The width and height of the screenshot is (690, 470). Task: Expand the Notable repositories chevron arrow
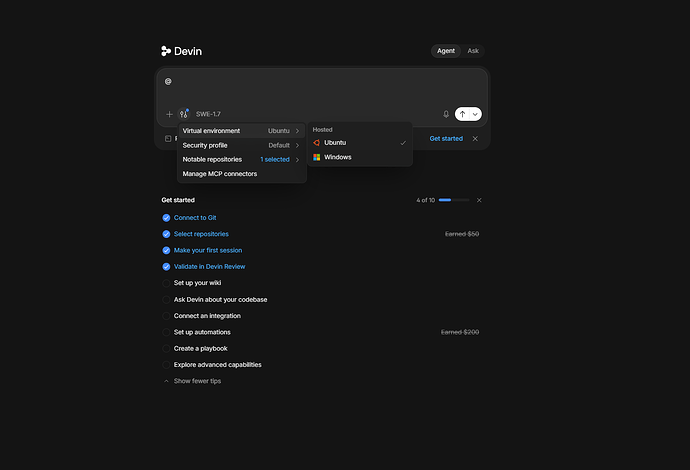(297, 159)
